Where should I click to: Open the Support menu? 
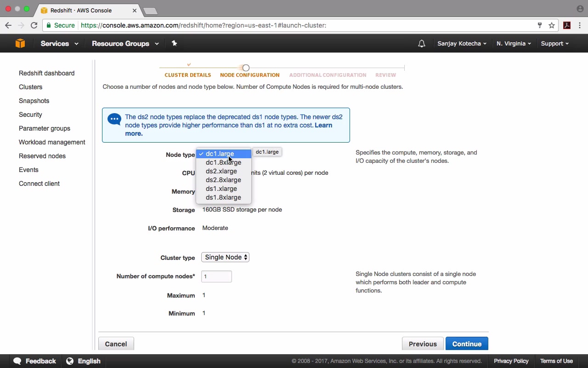pos(554,44)
